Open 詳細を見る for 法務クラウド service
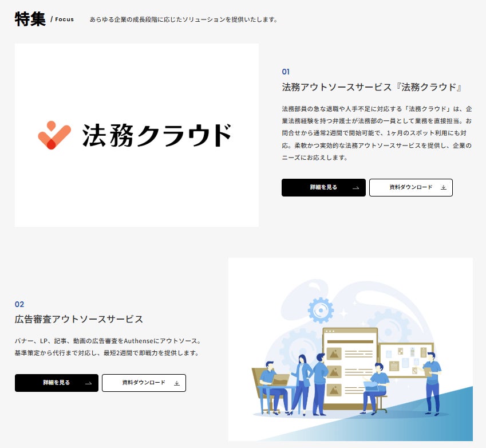This screenshot has height=448, width=486. [323, 187]
